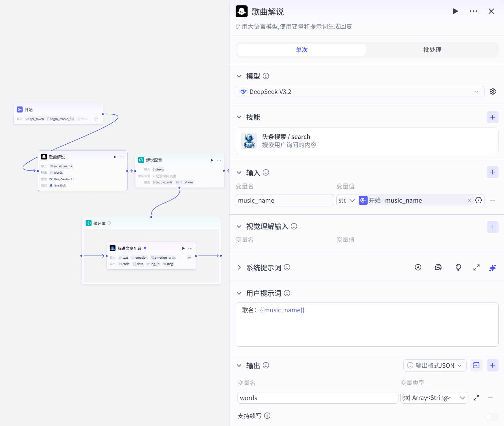The height and width of the screenshot is (426, 504).
Task: Click the AI sparkle optimize prompt icon
Action: 493,268
